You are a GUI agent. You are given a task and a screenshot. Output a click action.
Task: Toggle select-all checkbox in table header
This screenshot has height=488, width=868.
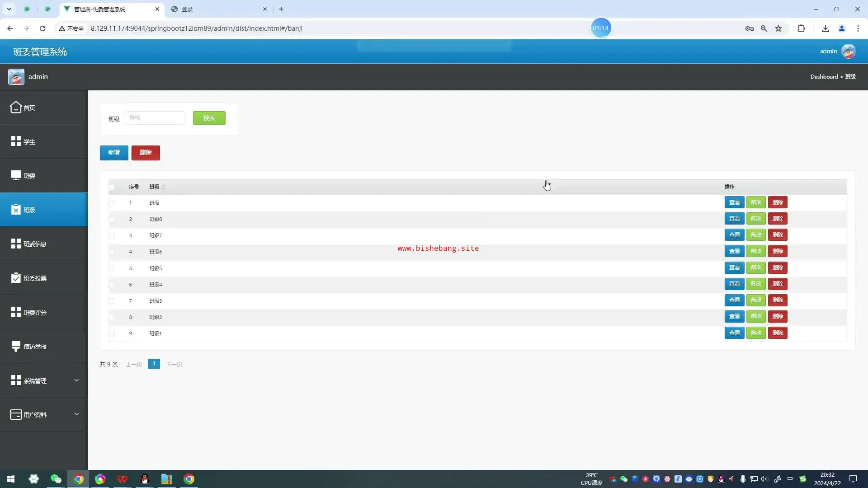click(112, 187)
